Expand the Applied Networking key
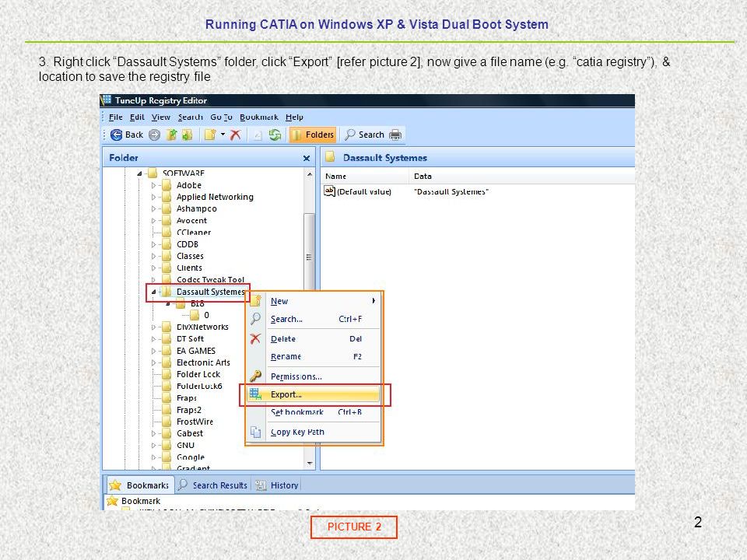 point(153,197)
